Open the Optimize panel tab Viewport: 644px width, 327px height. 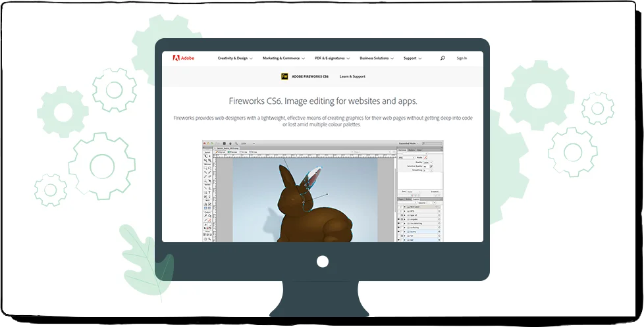(402, 150)
